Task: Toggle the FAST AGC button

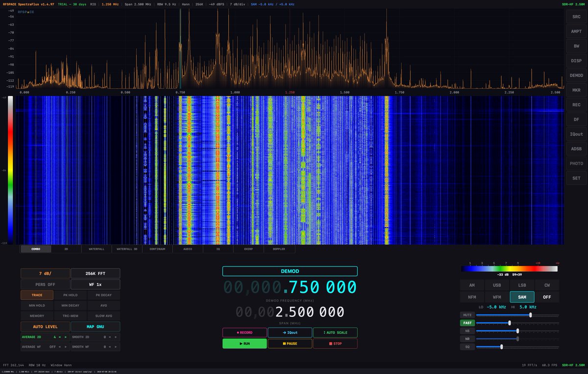Action: click(467, 323)
